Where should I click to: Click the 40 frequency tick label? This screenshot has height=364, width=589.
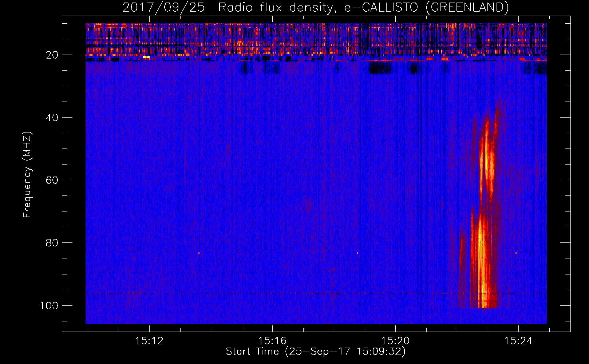pos(52,118)
